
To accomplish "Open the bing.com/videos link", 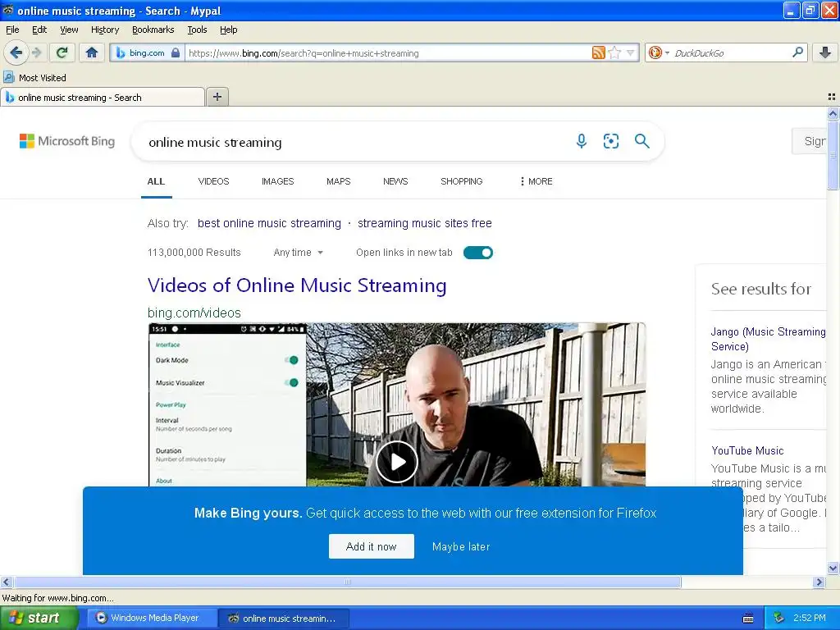I will [194, 313].
